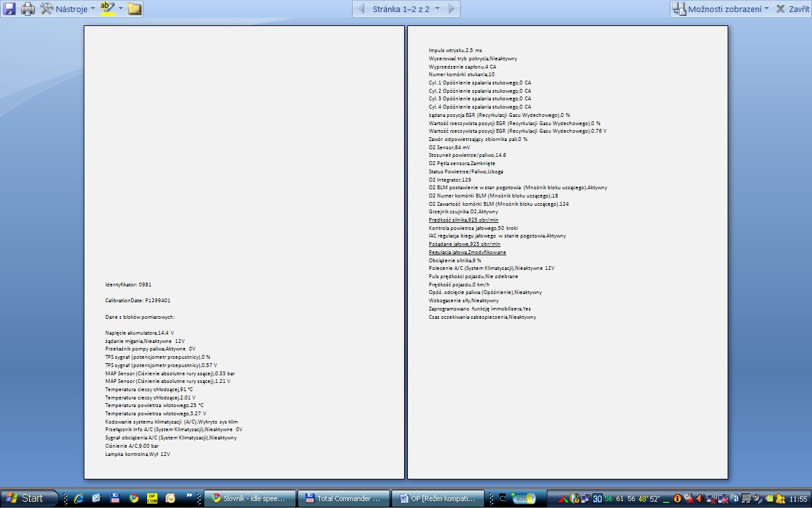Open the Windows Start menu
Screen dimensions: 812x508
(29, 498)
